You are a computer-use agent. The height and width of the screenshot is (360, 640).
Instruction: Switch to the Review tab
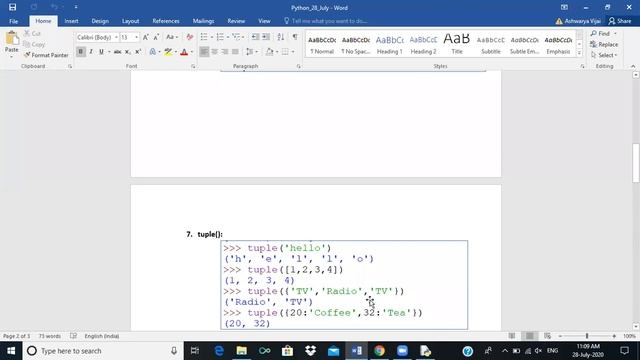coord(236,21)
